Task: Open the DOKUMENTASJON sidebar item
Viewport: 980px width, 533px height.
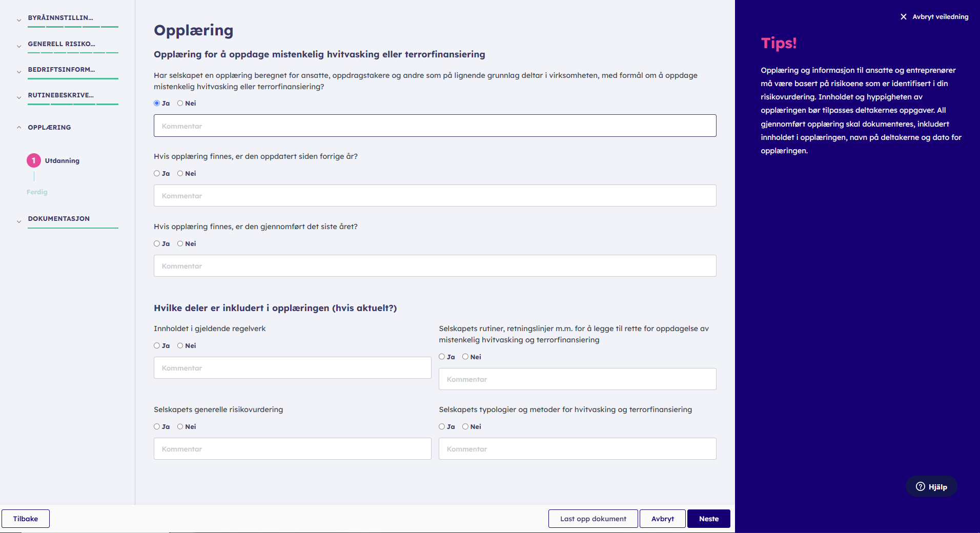Action: click(x=59, y=219)
